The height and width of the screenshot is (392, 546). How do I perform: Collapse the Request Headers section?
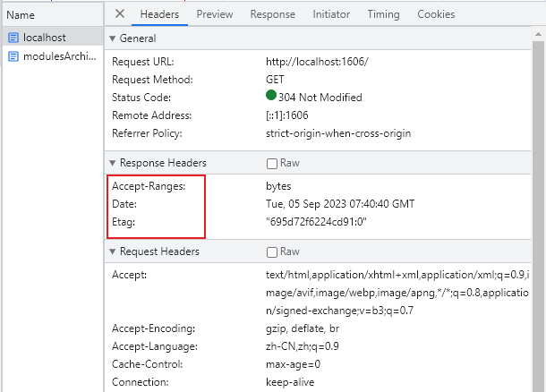(x=112, y=252)
